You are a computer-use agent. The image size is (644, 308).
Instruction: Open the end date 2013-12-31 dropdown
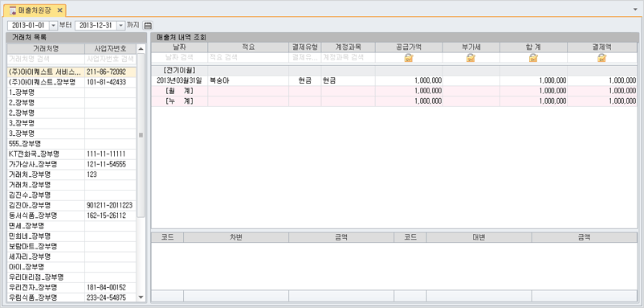pyautogui.click(x=120, y=26)
